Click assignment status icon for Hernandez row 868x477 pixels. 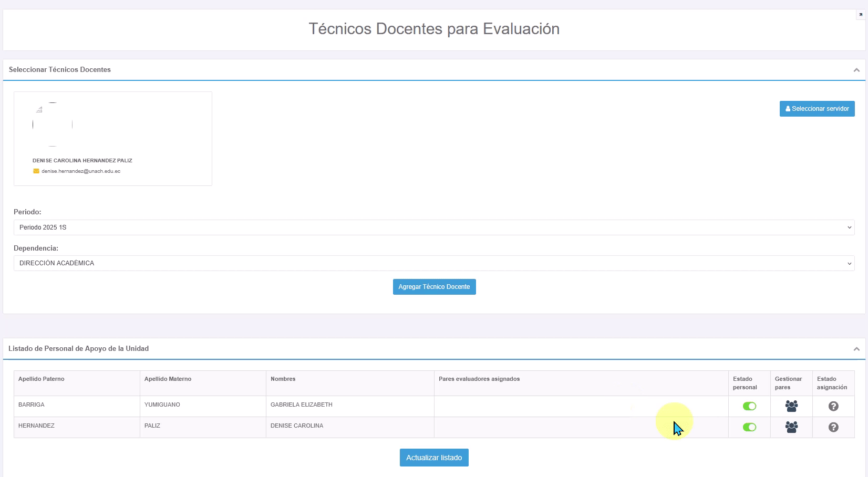tap(833, 427)
